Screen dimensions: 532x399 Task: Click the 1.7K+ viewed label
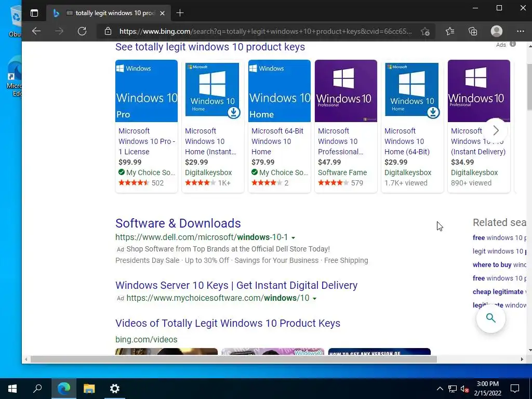[x=406, y=183]
